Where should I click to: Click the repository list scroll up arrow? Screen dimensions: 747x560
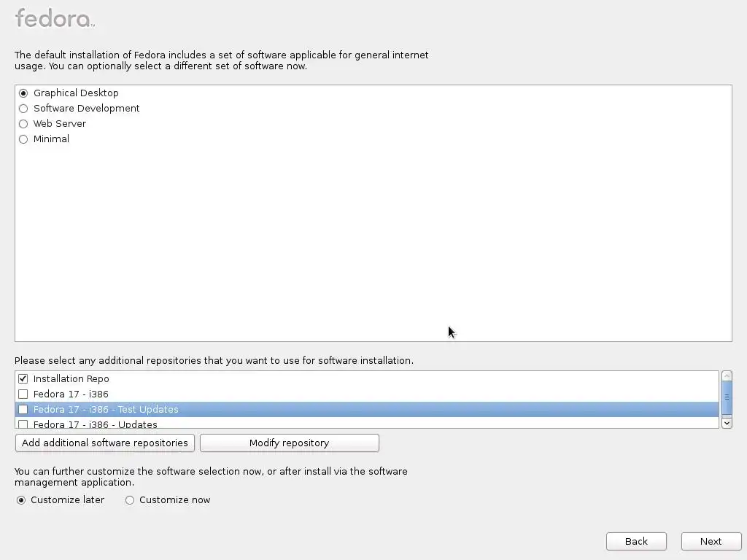pos(727,376)
